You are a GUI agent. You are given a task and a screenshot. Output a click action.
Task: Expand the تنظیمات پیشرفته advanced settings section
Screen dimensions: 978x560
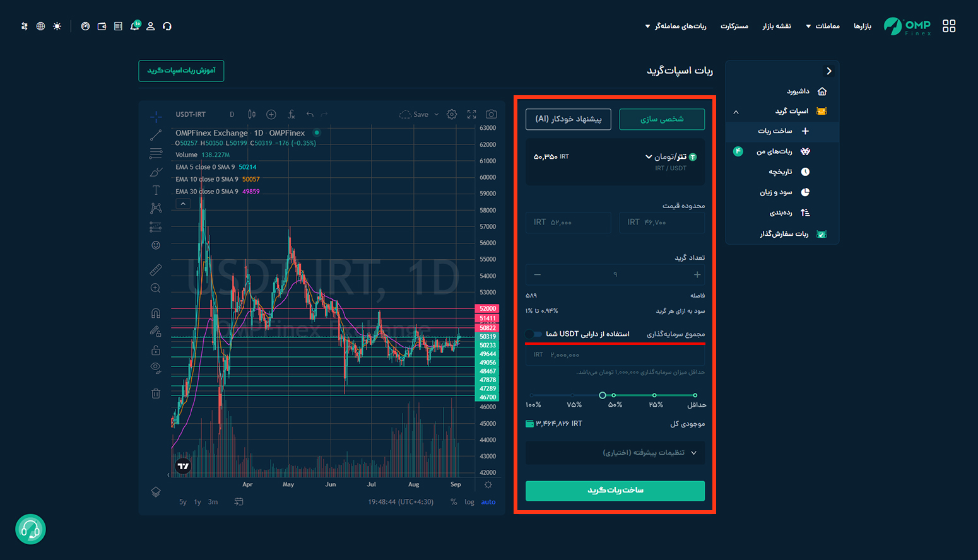pyautogui.click(x=615, y=453)
